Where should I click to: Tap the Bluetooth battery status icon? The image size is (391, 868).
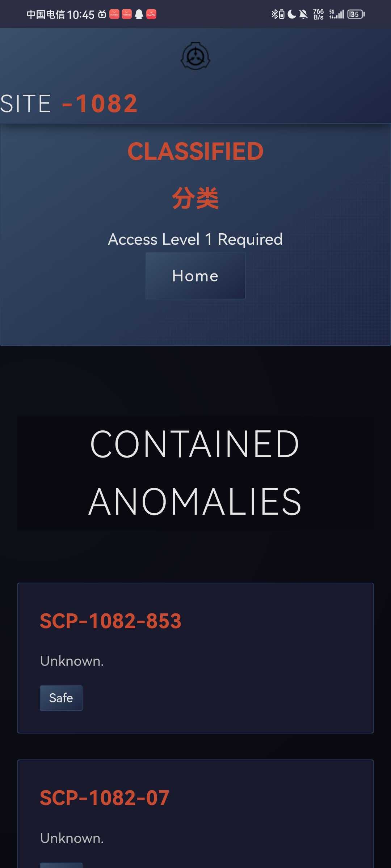(x=278, y=14)
